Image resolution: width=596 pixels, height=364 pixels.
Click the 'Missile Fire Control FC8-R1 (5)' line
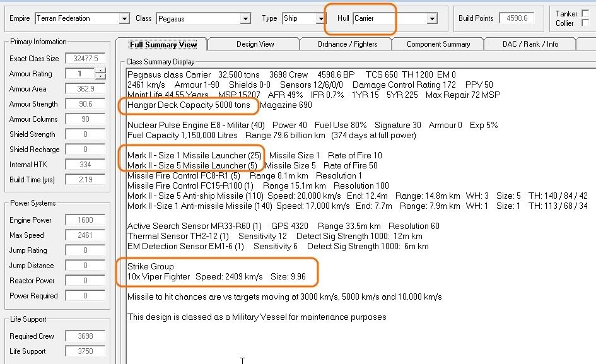(x=245, y=176)
